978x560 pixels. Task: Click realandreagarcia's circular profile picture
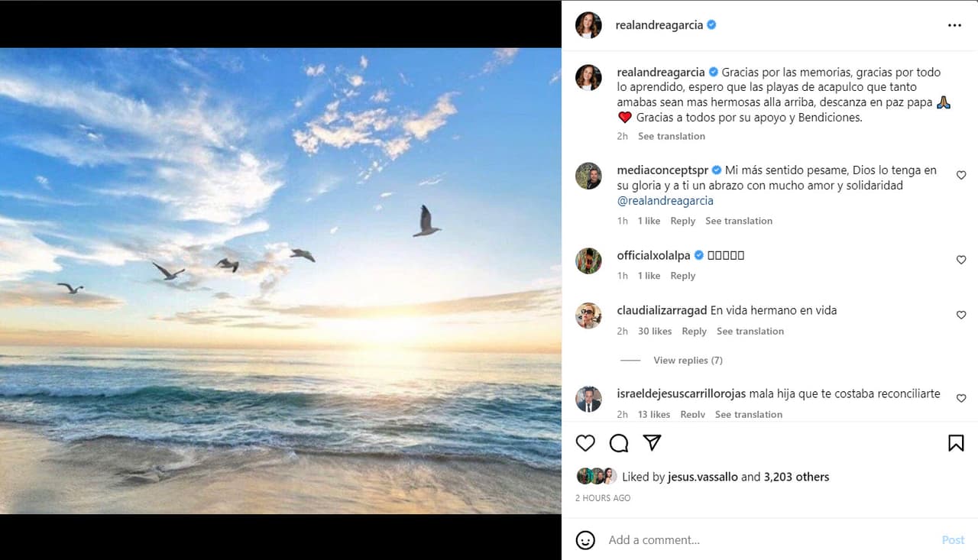[588, 24]
